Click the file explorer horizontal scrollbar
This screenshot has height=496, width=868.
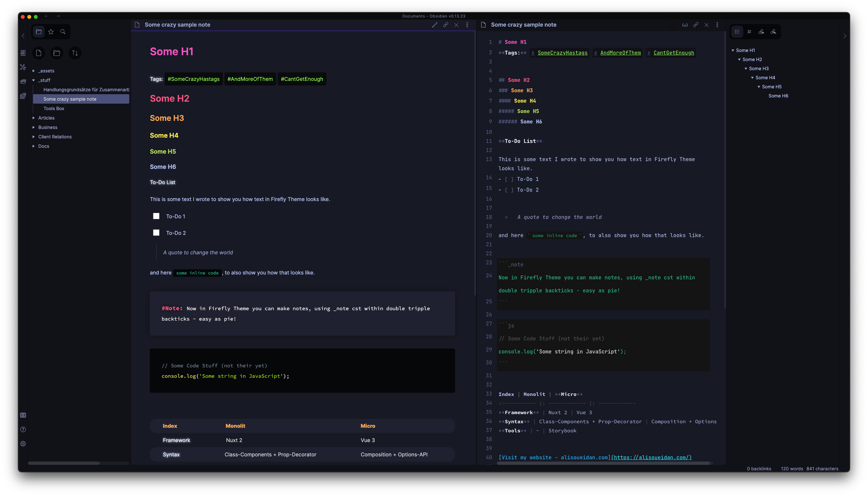click(x=64, y=463)
